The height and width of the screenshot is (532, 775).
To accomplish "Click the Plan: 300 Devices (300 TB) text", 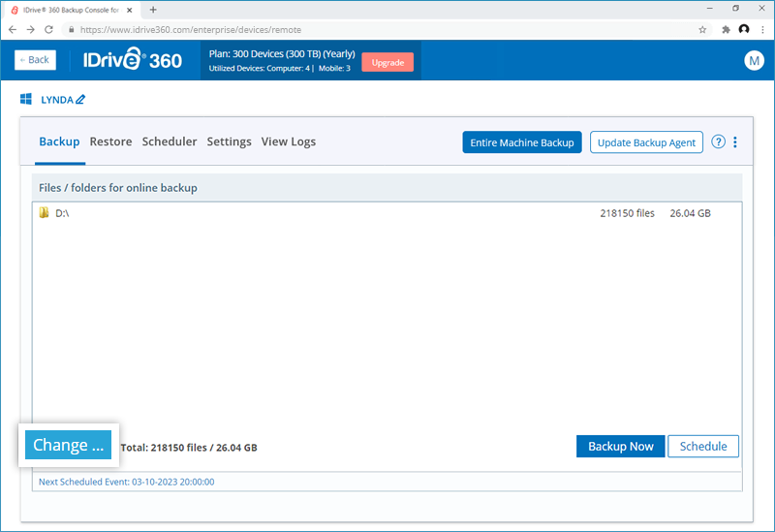I will click(x=282, y=54).
